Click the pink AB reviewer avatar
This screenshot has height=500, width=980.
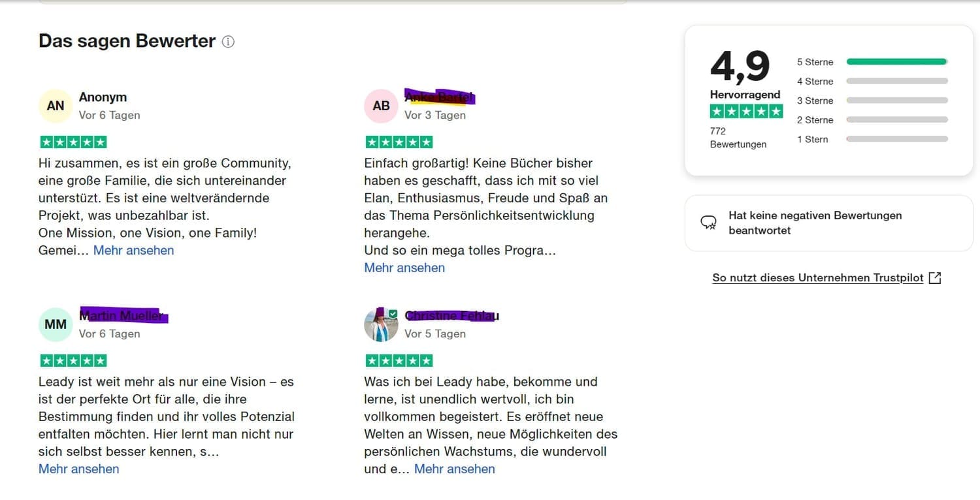pyautogui.click(x=381, y=106)
